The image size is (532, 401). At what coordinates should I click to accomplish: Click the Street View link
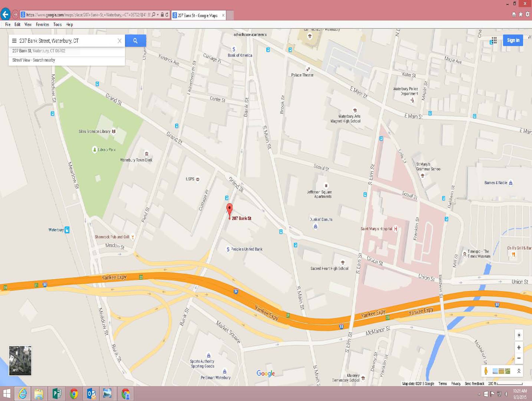[21, 60]
